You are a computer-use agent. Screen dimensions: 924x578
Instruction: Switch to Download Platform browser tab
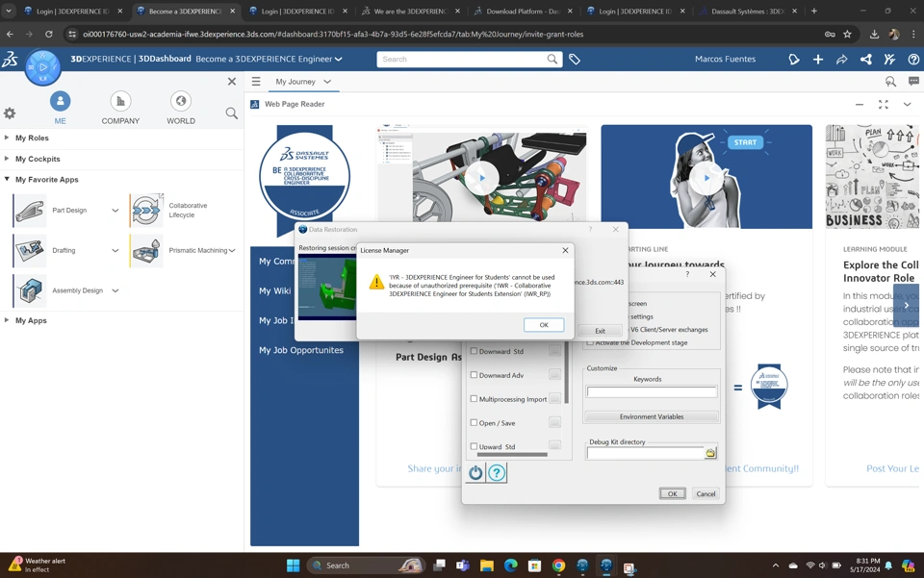[x=522, y=12]
